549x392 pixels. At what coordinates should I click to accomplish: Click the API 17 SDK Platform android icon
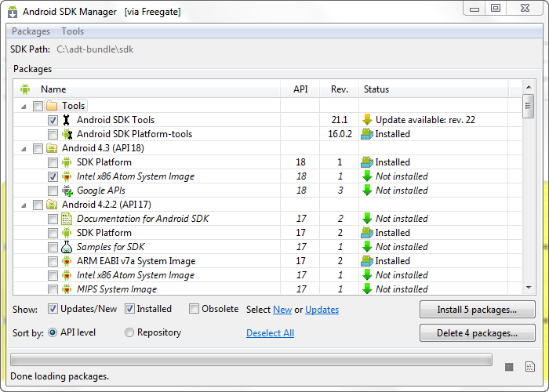click(x=66, y=233)
